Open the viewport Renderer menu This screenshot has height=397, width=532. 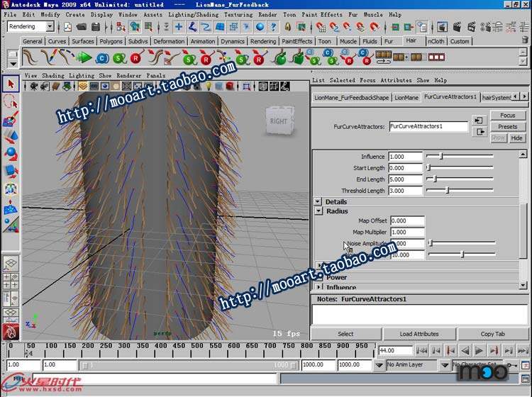[129, 76]
